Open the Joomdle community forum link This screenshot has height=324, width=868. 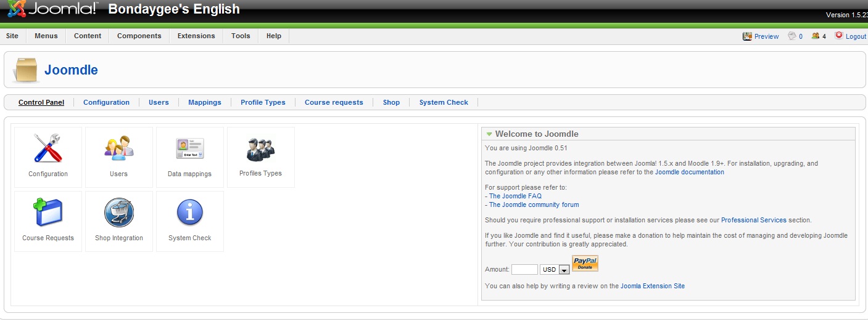pos(534,205)
